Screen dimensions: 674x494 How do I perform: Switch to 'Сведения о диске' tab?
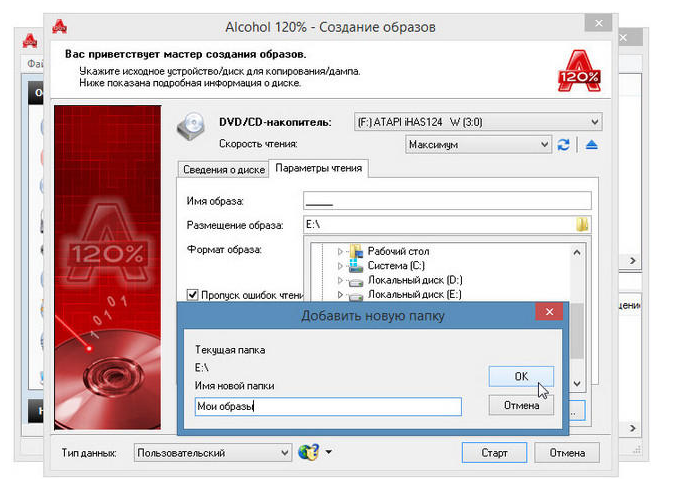click(x=224, y=169)
